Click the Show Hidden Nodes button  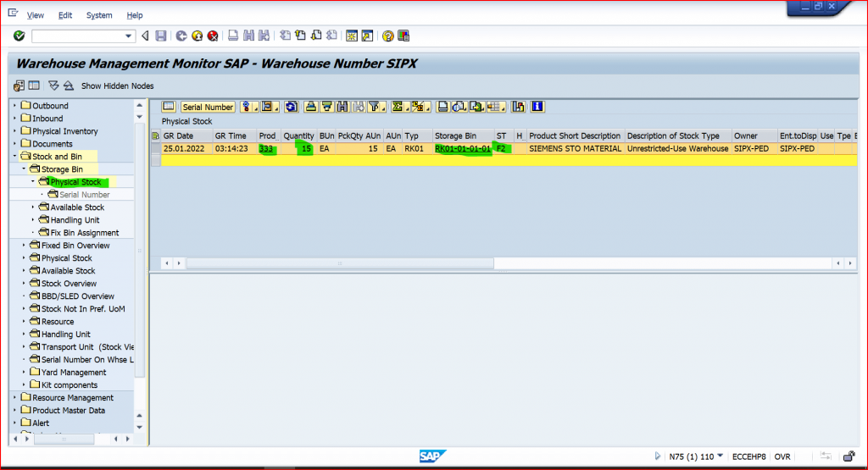point(117,86)
